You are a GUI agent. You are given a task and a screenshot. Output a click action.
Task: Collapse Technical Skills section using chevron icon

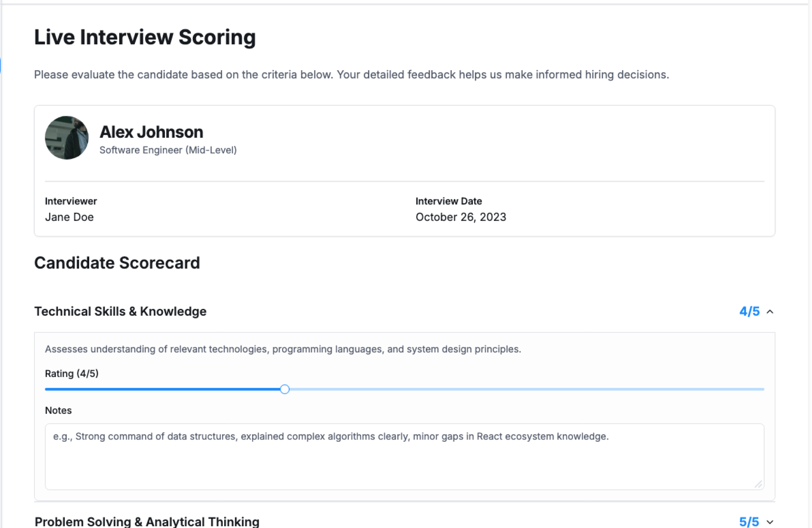(770, 312)
